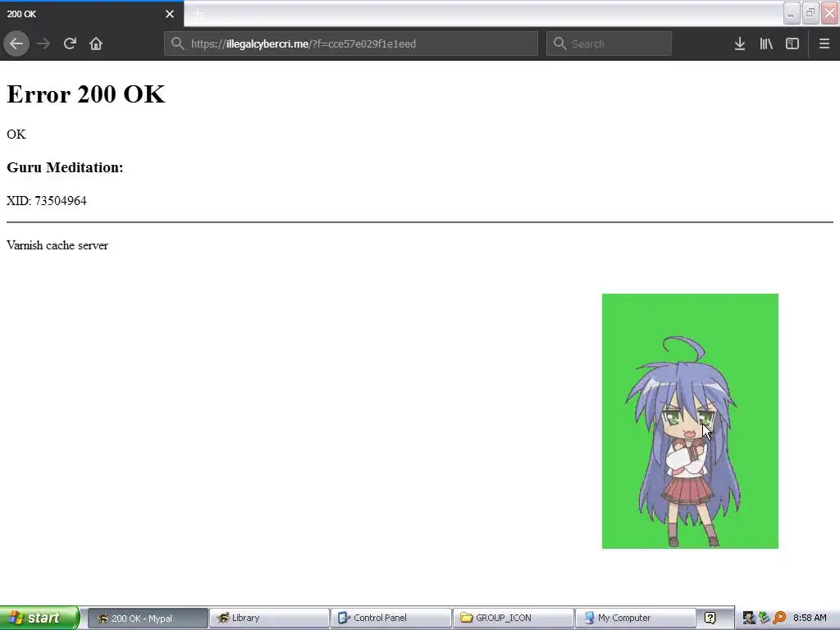The image size is (840, 630).
Task: Click the Varnish cache server text
Action: click(57, 245)
